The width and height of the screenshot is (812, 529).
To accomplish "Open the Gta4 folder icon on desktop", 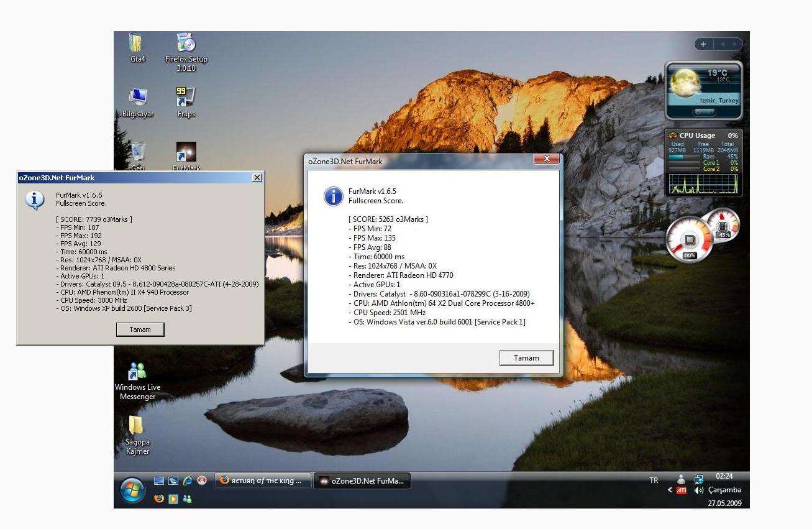I will coord(137,47).
